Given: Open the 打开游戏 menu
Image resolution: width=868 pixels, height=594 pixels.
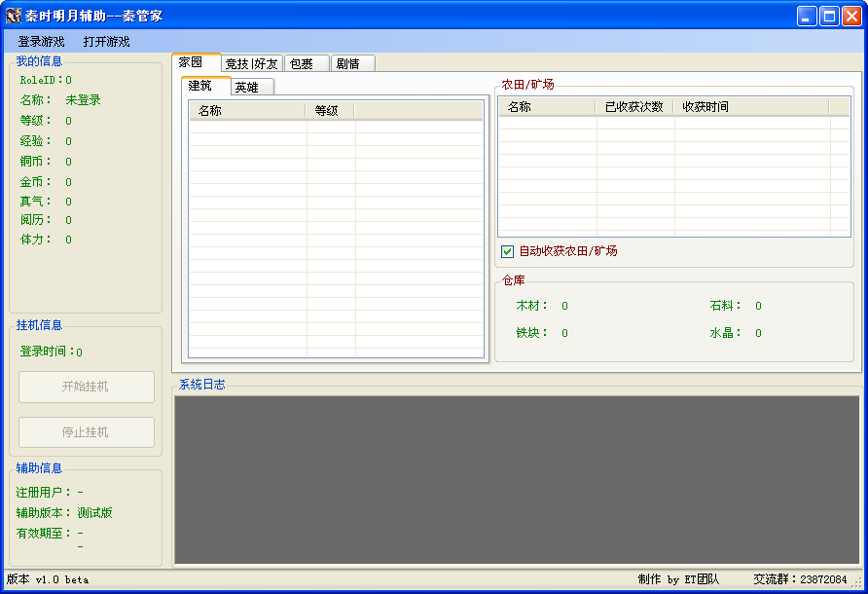Looking at the screenshot, I should [x=106, y=42].
